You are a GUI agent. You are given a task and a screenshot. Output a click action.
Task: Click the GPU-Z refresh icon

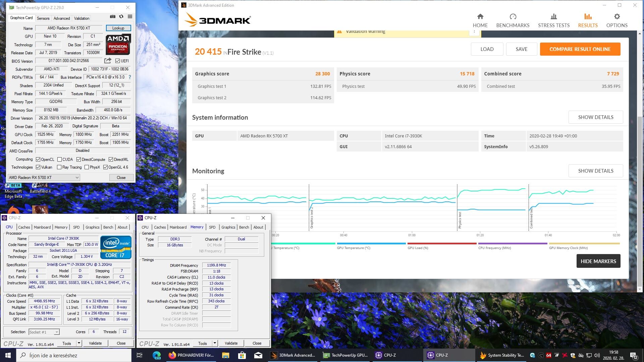pyautogui.click(x=121, y=16)
